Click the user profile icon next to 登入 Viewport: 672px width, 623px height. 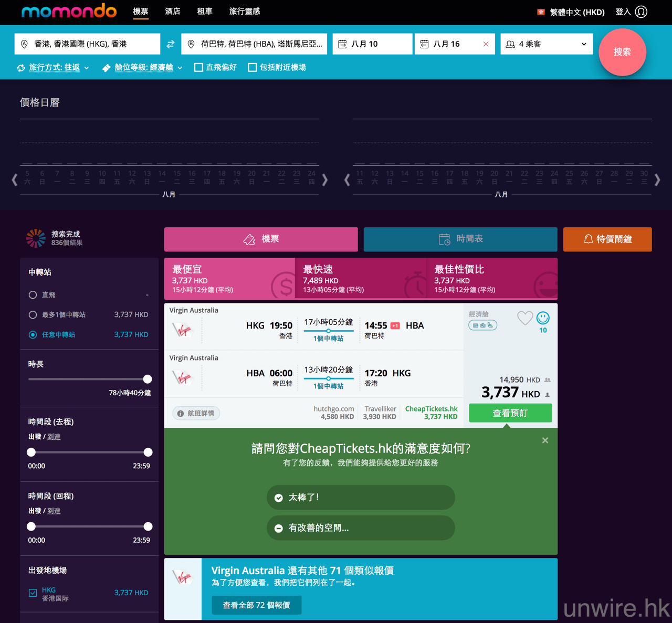coord(641,12)
